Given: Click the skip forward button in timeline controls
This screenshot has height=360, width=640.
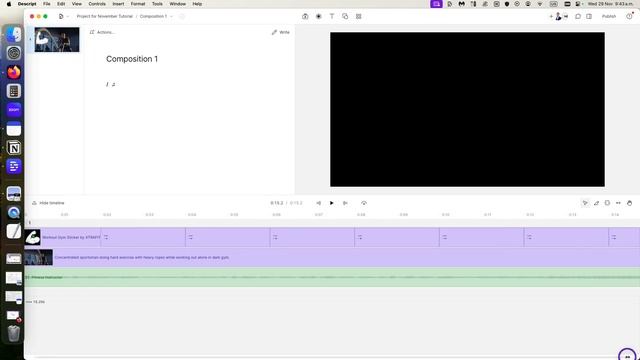Looking at the screenshot, I should tap(345, 203).
